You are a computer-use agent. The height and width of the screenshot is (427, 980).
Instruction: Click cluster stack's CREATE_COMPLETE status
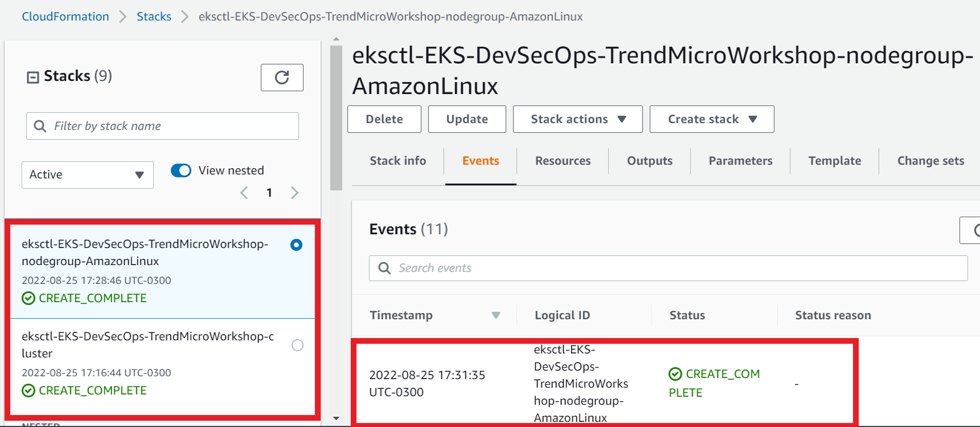tap(84, 391)
